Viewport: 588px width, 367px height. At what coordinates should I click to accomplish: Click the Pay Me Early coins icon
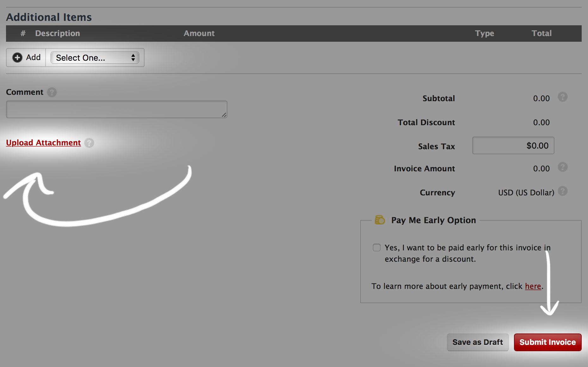(x=380, y=220)
